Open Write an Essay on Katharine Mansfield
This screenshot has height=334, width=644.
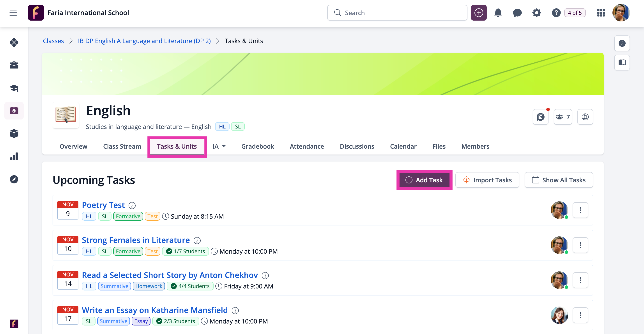click(155, 310)
